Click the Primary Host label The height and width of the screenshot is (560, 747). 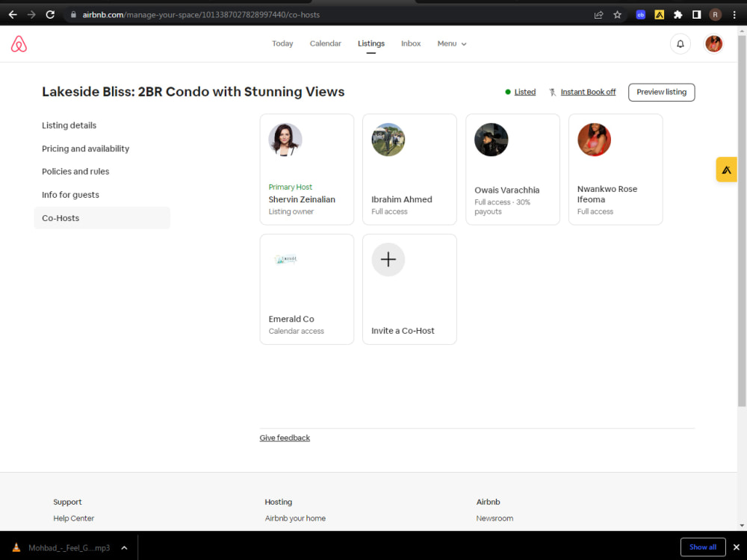pyautogui.click(x=290, y=187)
